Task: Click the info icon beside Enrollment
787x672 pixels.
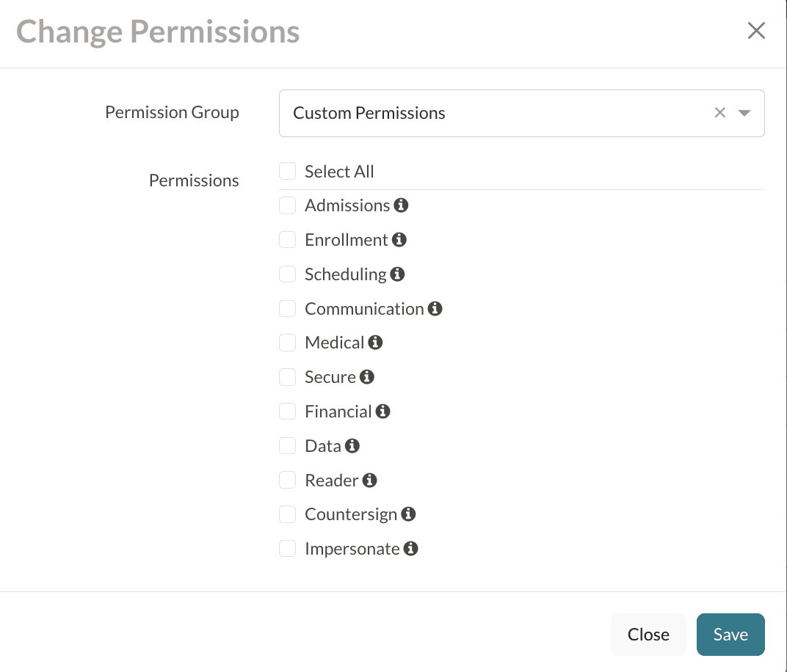Action: 399,240
